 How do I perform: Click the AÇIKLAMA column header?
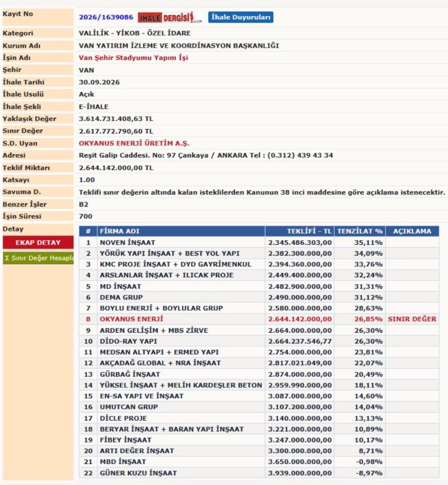pyautogui.click(x=412, y=231)
